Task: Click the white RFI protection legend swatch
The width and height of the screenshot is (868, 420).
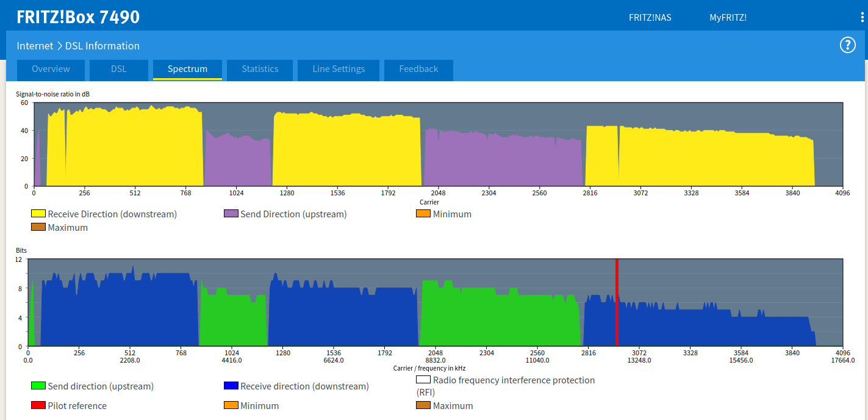Action: 423,380
